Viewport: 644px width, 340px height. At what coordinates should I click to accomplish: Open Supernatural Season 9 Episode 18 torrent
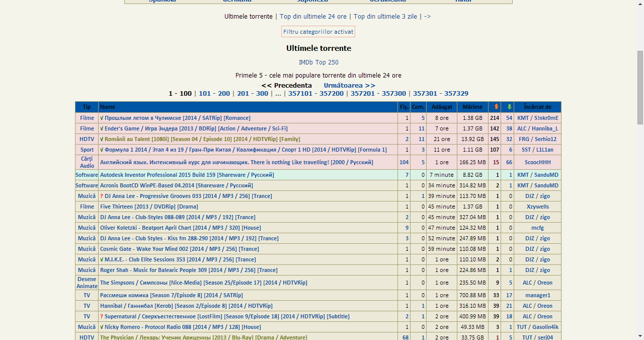coord(227,316)
